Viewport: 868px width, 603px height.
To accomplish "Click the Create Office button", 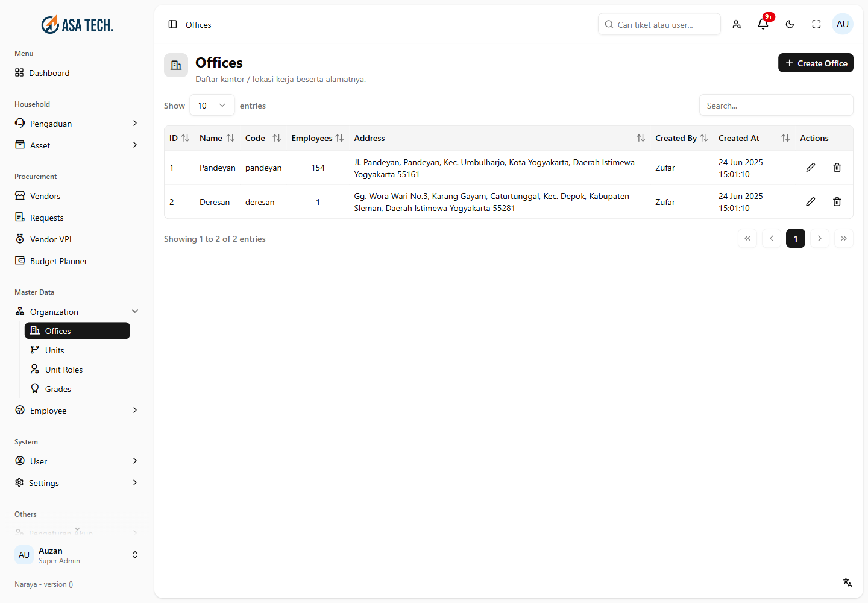I will pos(816,63).
